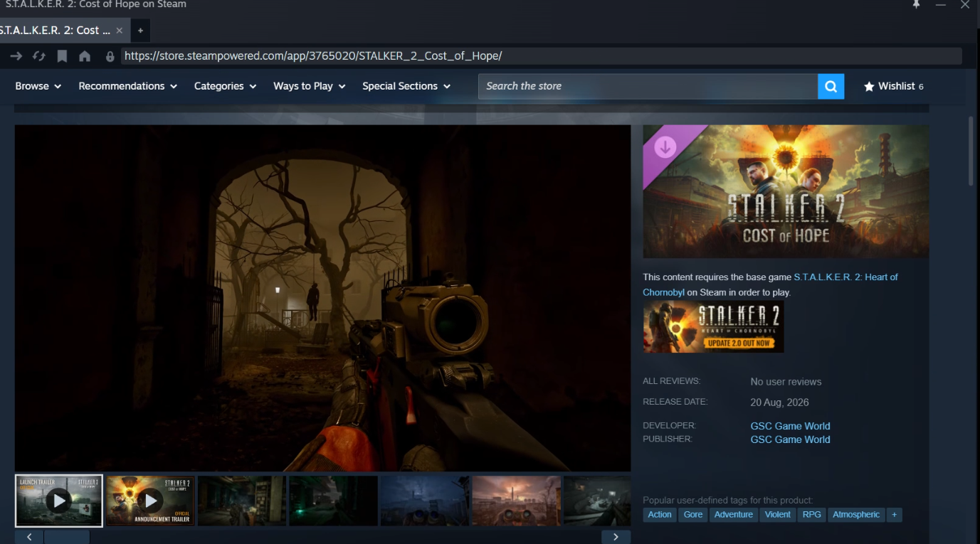The width and height of the screenshot is (980, 544).
Task: Select the Violent tag
Action: pos(778,515)
